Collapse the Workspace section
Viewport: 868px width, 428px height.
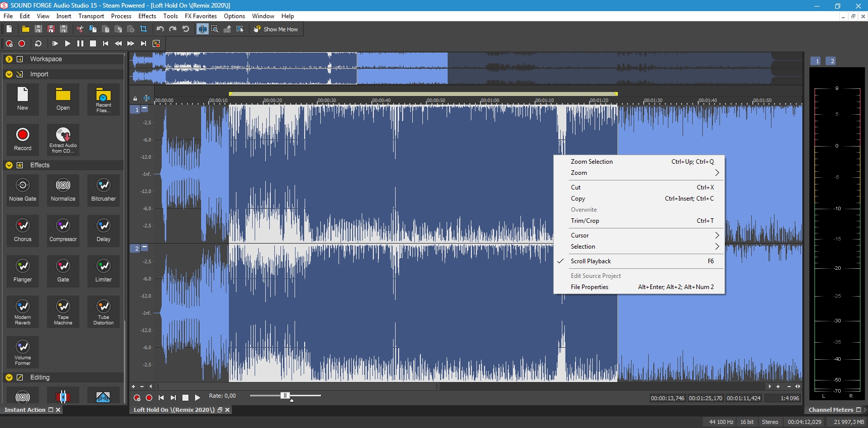[9, 59]
